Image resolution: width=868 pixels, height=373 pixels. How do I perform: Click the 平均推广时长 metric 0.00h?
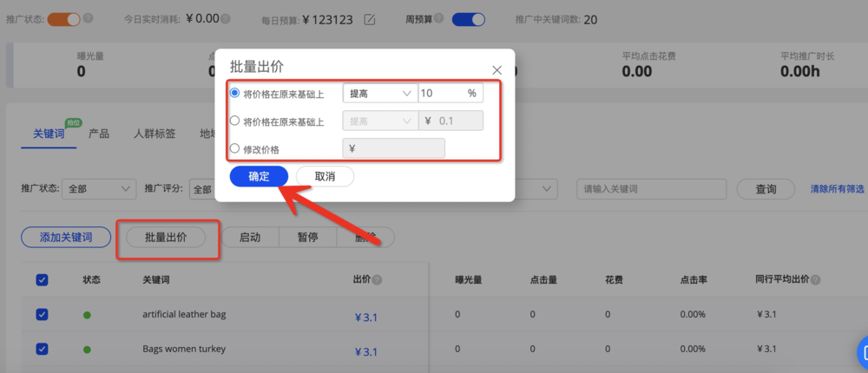800,71
